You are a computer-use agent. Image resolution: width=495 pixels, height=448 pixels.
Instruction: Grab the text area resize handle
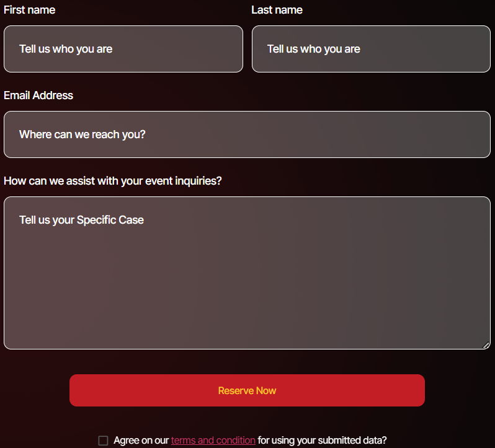tap(486, 345)
